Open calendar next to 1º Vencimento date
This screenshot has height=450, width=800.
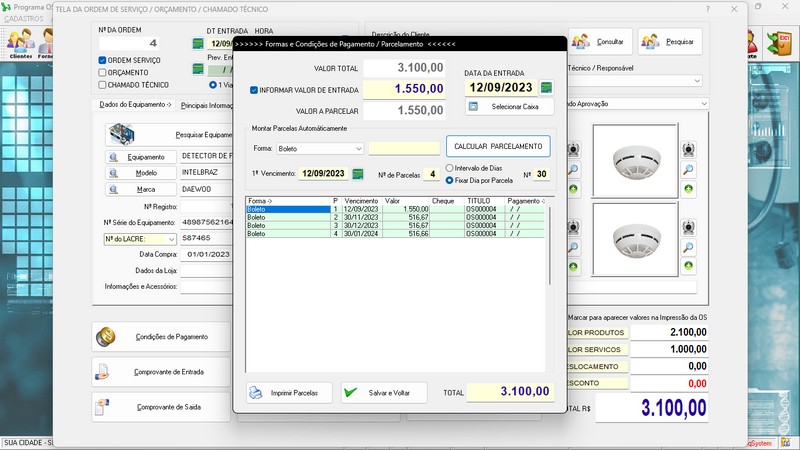click(357, 174)
